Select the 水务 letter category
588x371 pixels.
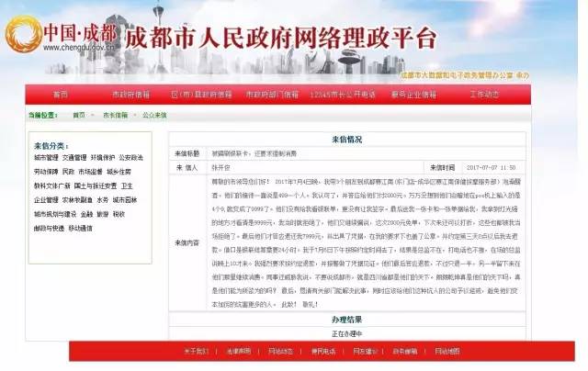[x=102, y=200]
